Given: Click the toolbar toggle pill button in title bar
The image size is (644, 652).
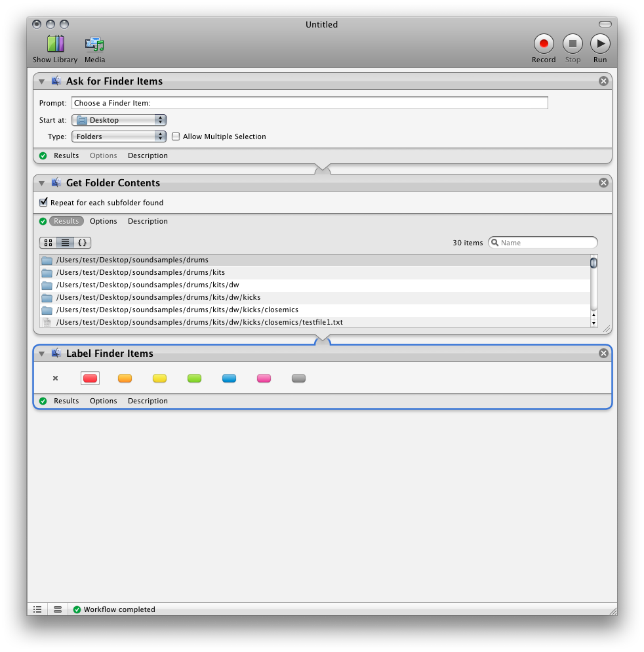Looking at the screenshot, I should (x=605, y=24).
